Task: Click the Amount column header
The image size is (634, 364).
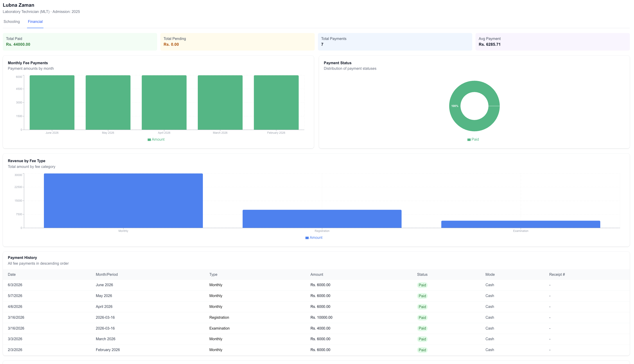Action: (317, 274)
